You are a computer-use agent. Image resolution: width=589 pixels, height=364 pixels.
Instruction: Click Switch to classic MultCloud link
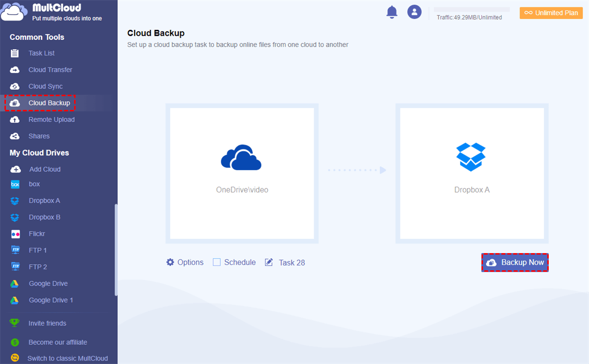pos(68,358)
